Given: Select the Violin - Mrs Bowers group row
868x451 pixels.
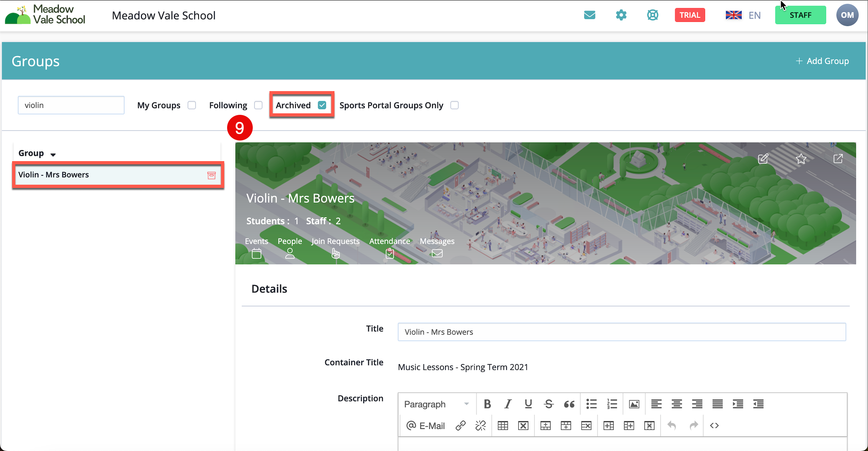Looking at the screenshot, I should [118, 174].
